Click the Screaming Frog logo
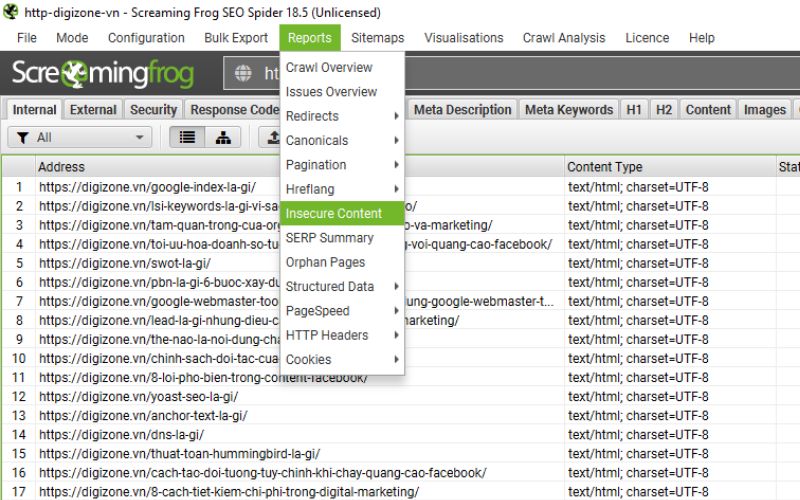 pos(103,73)
